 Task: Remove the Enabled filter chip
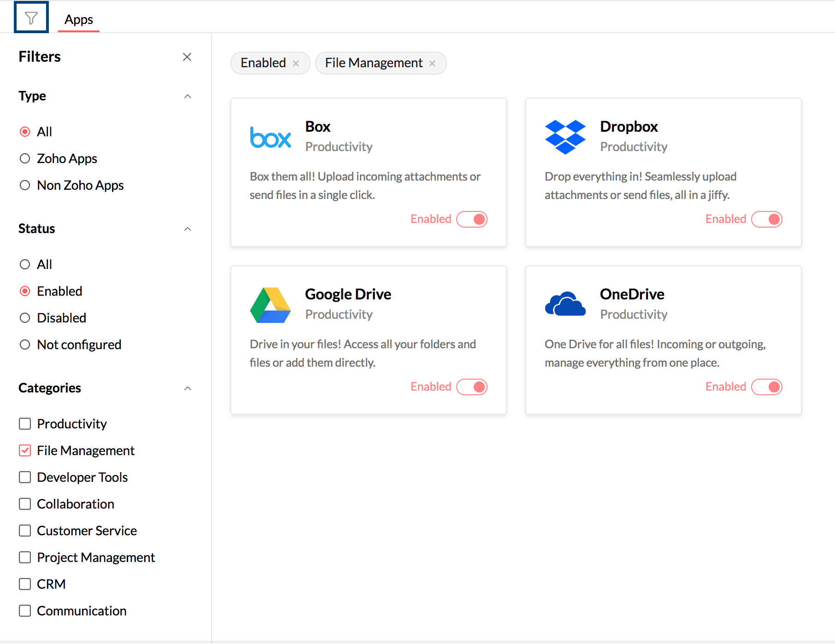tap(296, 64)
